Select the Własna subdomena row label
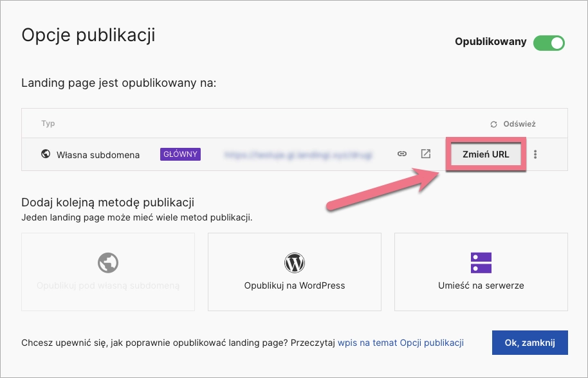The image size is (588, 378). tap(98, 155)
